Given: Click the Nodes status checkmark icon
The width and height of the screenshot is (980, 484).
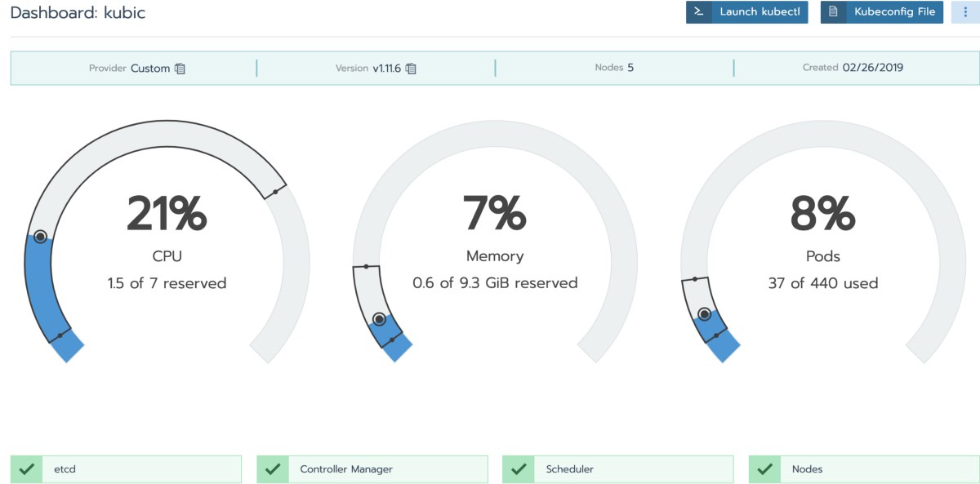Looking at the screenshot, I should (x=764, y=469).
